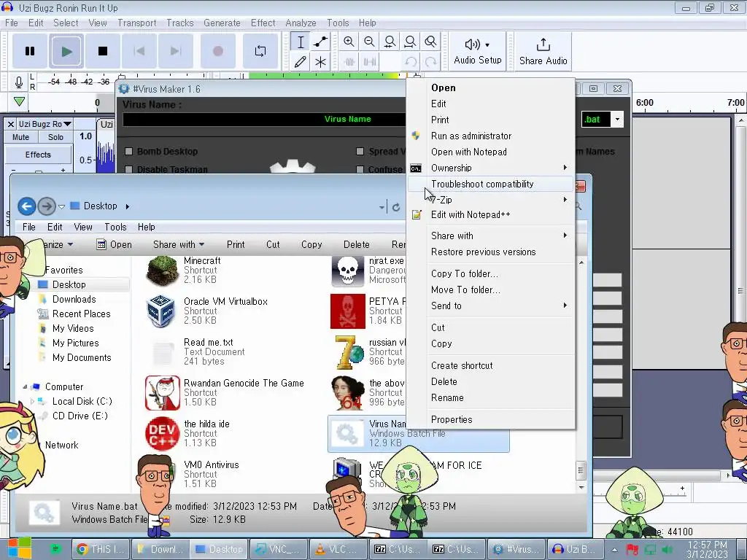Enable Disable Taskman checkbox
The image size is (747, 560).
click(128, 169)
